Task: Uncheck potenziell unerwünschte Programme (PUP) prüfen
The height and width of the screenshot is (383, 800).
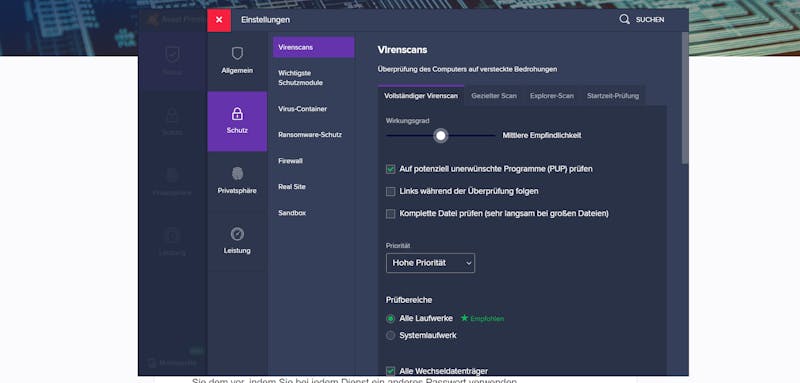Action: tap(390, 169)
